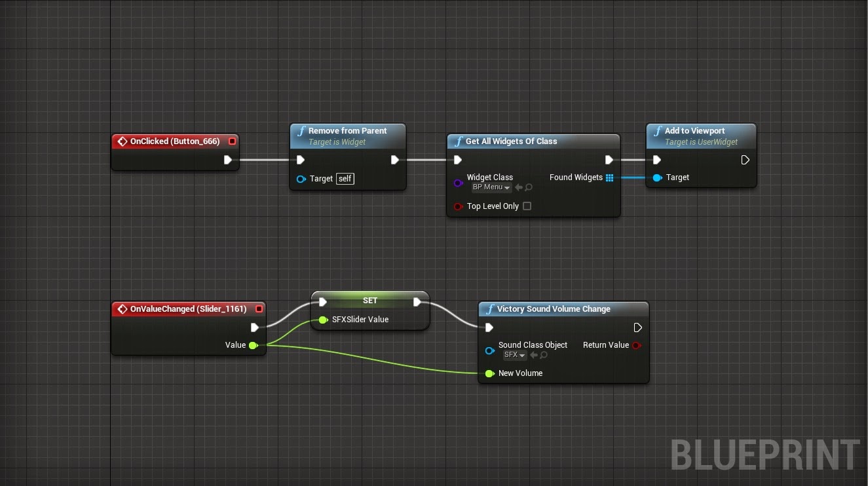Image resolution: width=868 pixels, height=486 pixels.
Task: Click the red delegate square on OnValueChanged header
Action: point(259,308)
